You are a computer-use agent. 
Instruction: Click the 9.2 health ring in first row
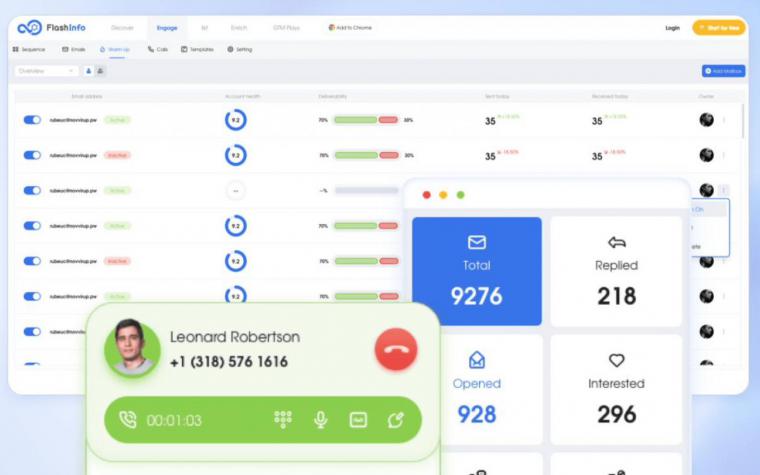[x=236, y=120]
